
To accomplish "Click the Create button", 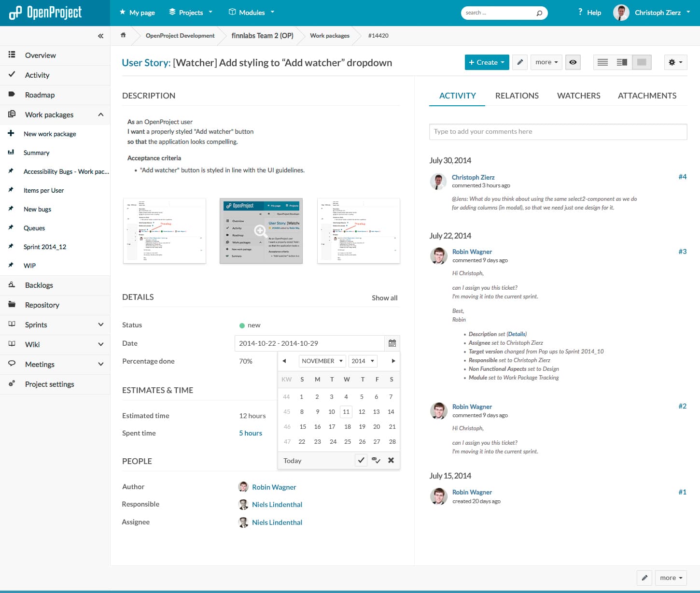I will pyautogui.click(x=487, y=62).
